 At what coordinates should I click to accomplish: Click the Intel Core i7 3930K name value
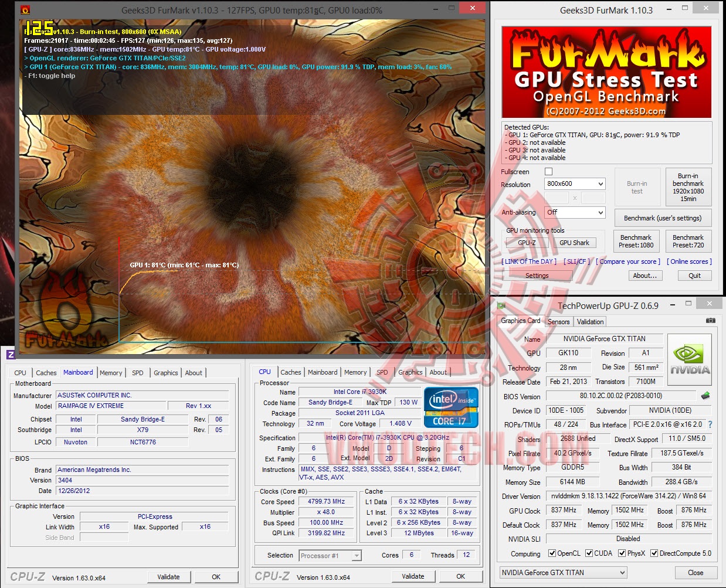tap(360, 392)
